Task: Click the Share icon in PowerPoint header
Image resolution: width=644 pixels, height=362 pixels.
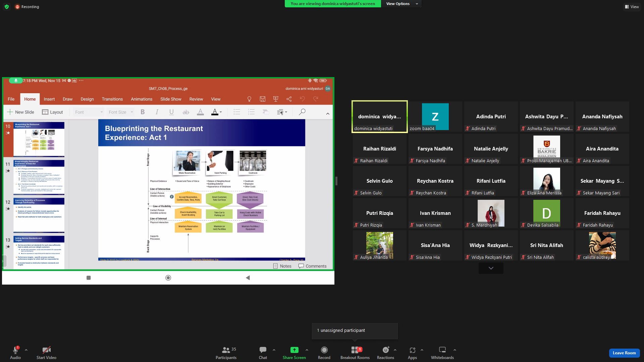Action: pos(289,99)
